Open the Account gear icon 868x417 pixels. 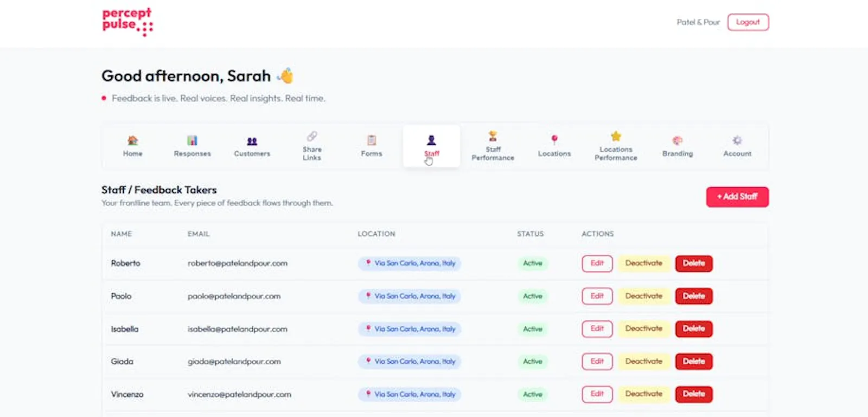(x=737, y=140)
